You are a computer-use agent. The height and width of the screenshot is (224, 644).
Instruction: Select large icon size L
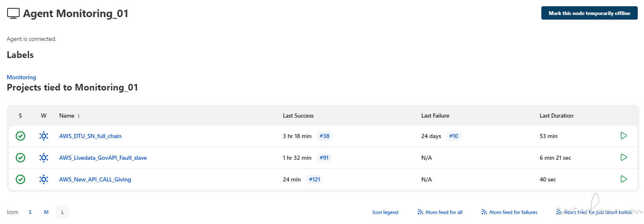point(63,212)
